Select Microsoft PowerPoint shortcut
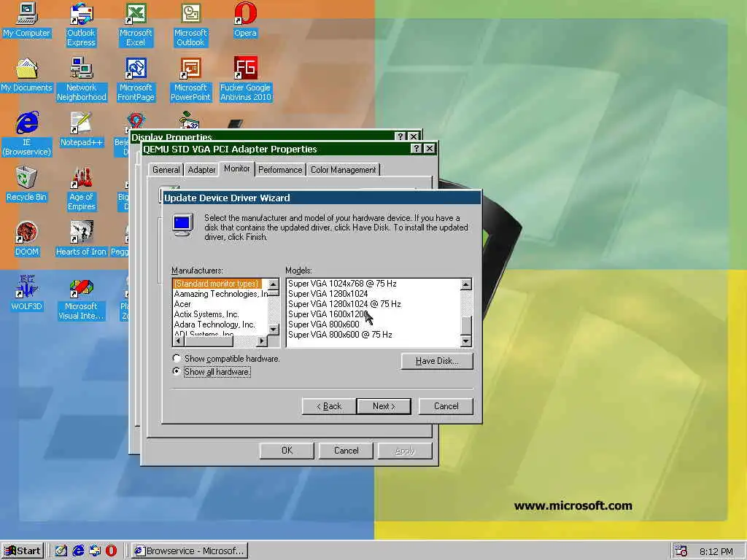The image size is (747, 560). (x=190, y=79)
